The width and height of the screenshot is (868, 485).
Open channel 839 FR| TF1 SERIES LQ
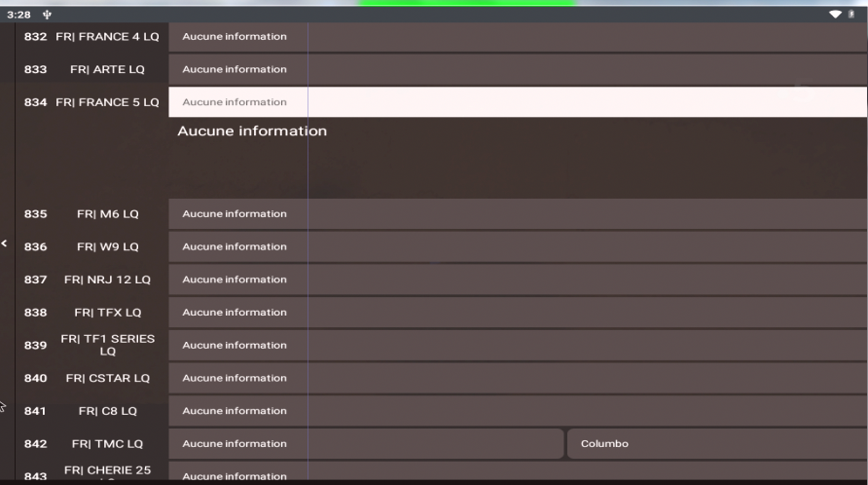point(92,345)
